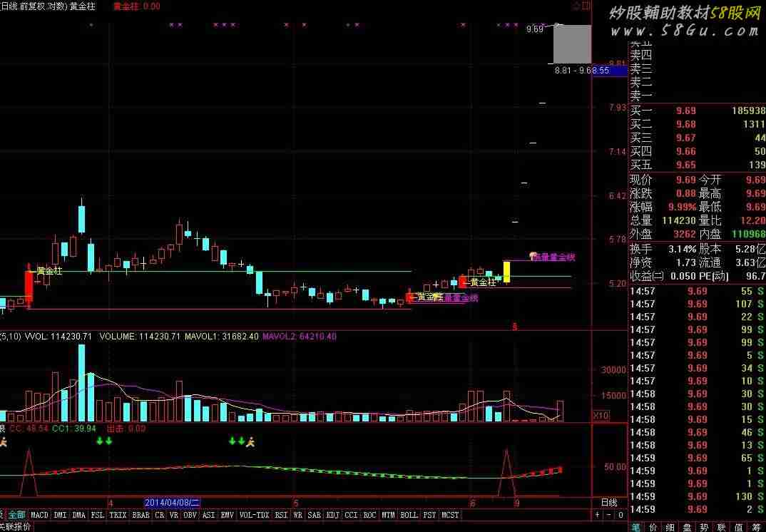Select the VR indicator tab
Image resolution: width=766 pixels, height=532 pixels.
tap(174, 515)
